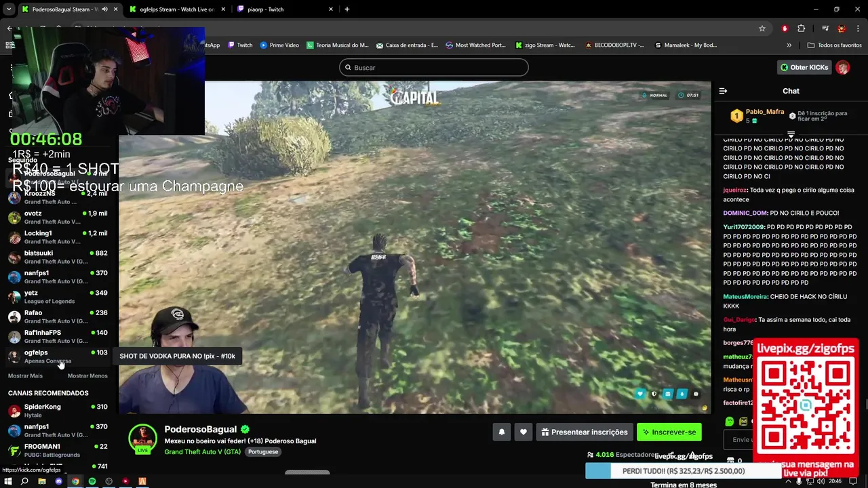Viewport: 868px width, 488px height.
Task: Open the Obter KICKs button
Action: [x=804, y=67]
